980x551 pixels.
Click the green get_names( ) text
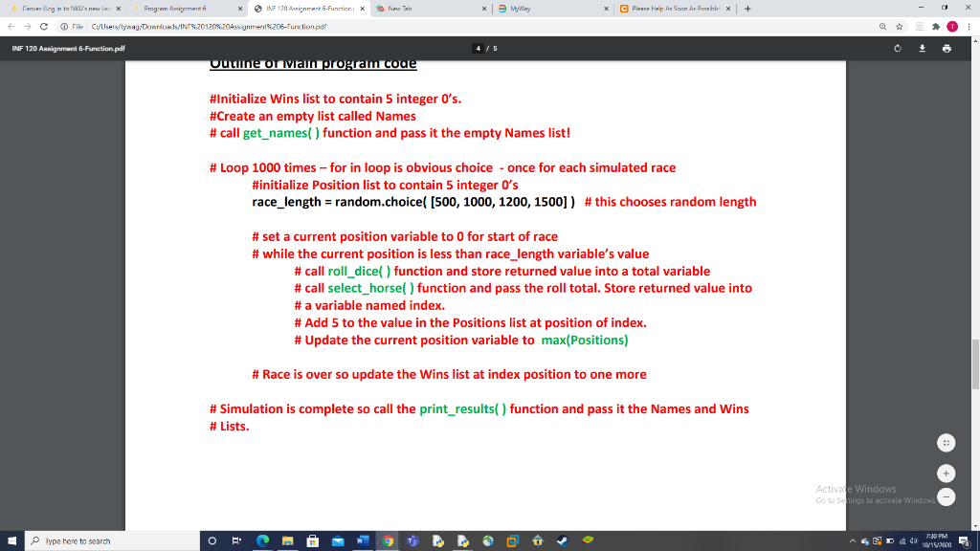(x=281, y=133)
